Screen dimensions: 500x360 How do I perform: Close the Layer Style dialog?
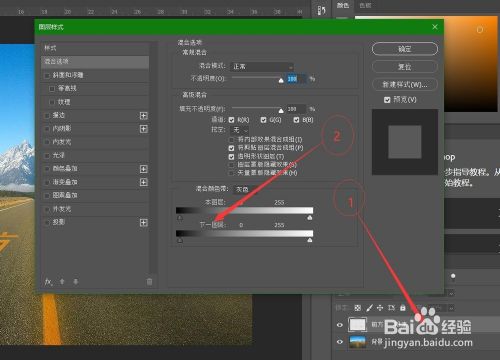(435, 27)
